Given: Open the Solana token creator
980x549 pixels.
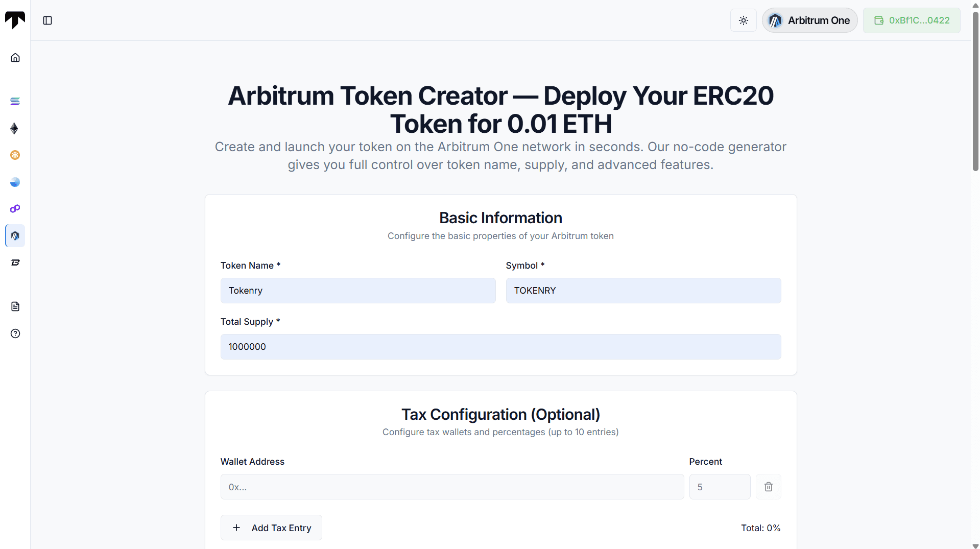Looking at the screenshot, I should (15, 101).
